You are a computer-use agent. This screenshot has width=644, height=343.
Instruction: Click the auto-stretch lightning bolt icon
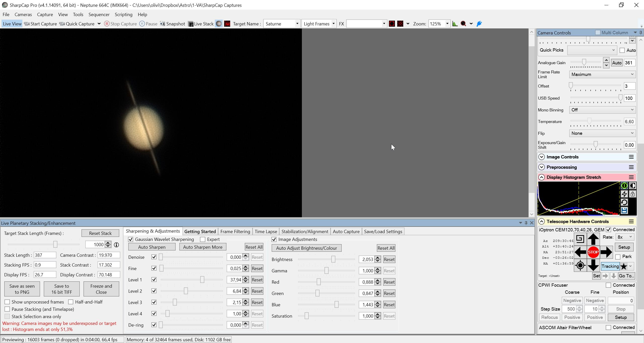624,194
